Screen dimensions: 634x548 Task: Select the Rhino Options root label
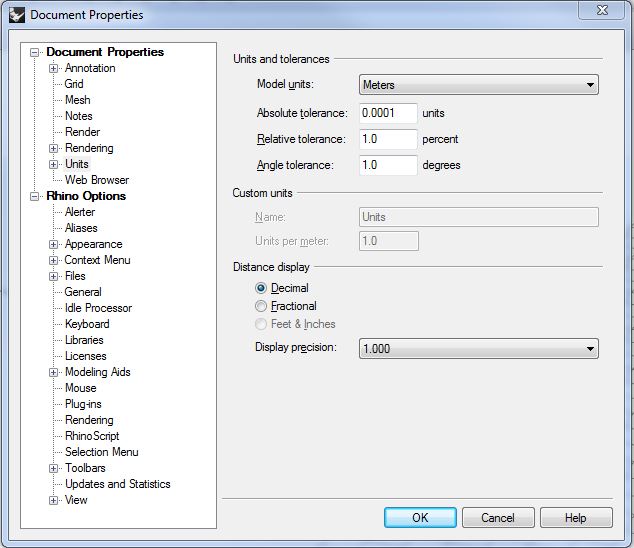pyautogui.click(x=86, y=196)
